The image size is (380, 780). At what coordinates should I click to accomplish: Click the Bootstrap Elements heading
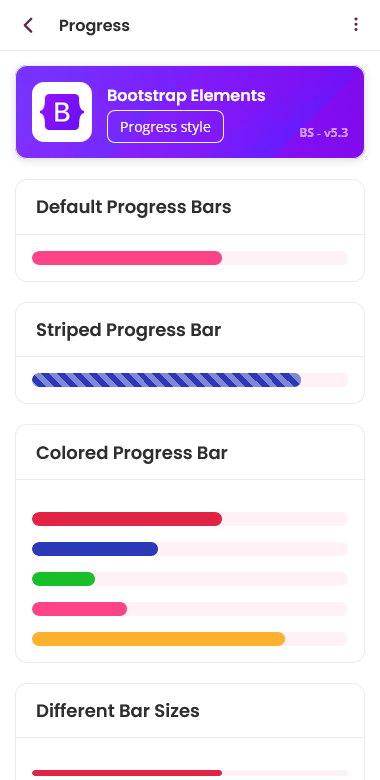coord(186,96)
